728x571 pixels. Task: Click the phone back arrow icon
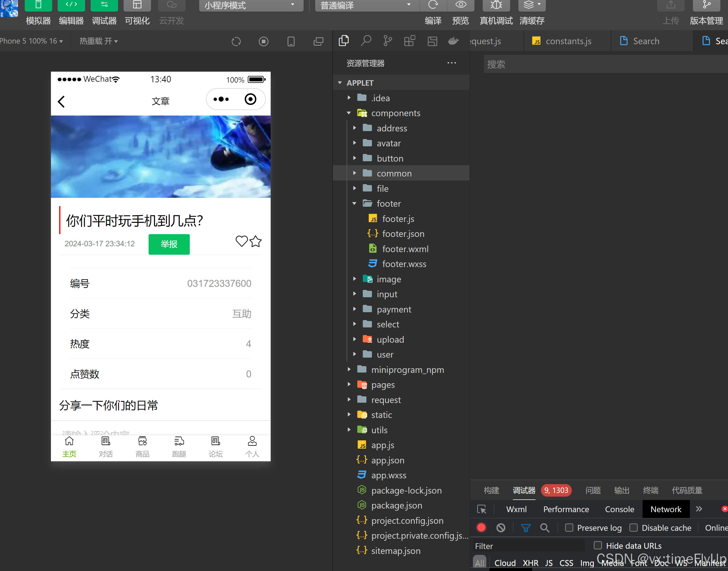click(61, 101)
